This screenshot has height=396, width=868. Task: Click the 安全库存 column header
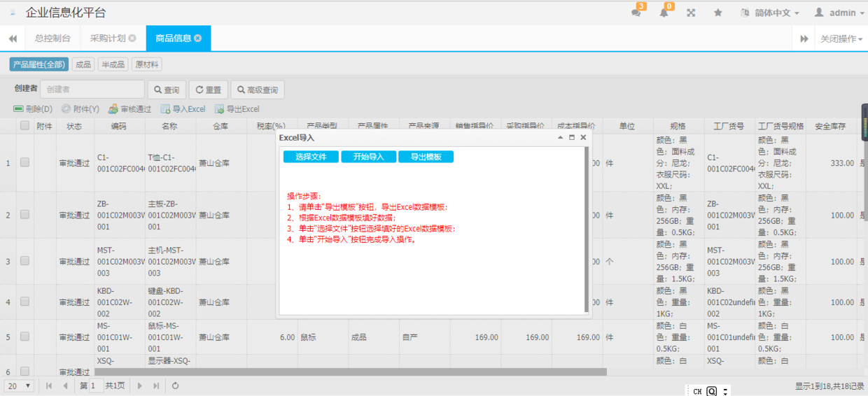(831, 126)
